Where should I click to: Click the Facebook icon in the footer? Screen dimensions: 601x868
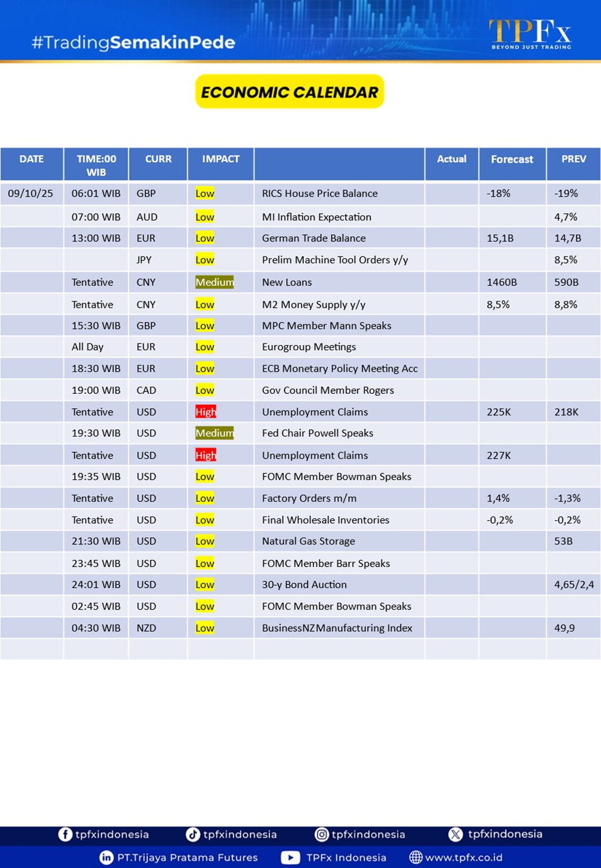click(x=65, y=834)
